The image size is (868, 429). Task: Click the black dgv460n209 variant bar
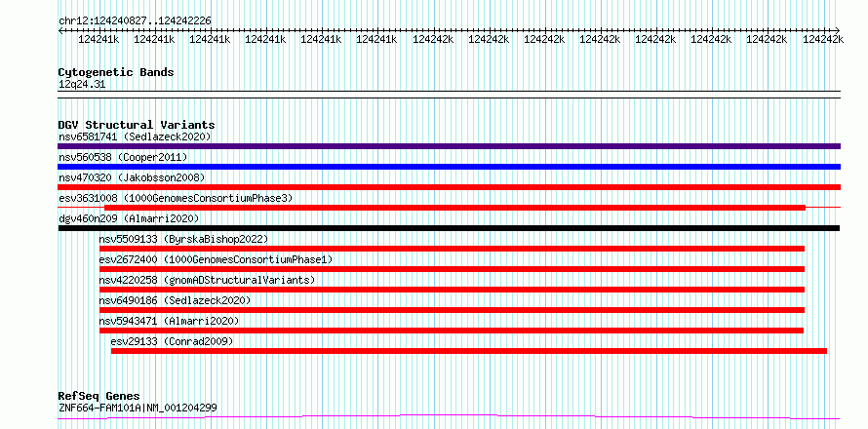click(x=449, y=228)
